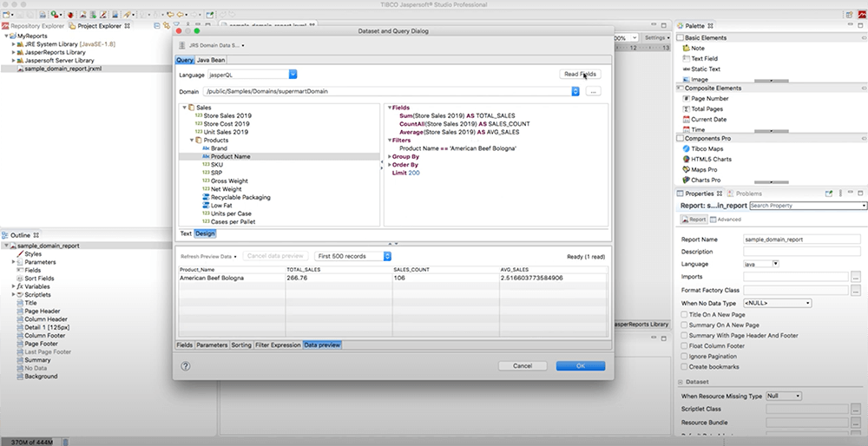Expand Parameters in Outline
The height and width of the screenshot is (446, 868).
[13, 262]
